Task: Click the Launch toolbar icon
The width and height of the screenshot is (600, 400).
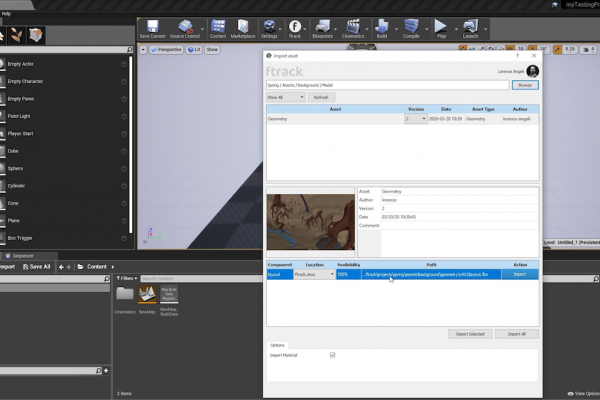Action: point(470,29)
